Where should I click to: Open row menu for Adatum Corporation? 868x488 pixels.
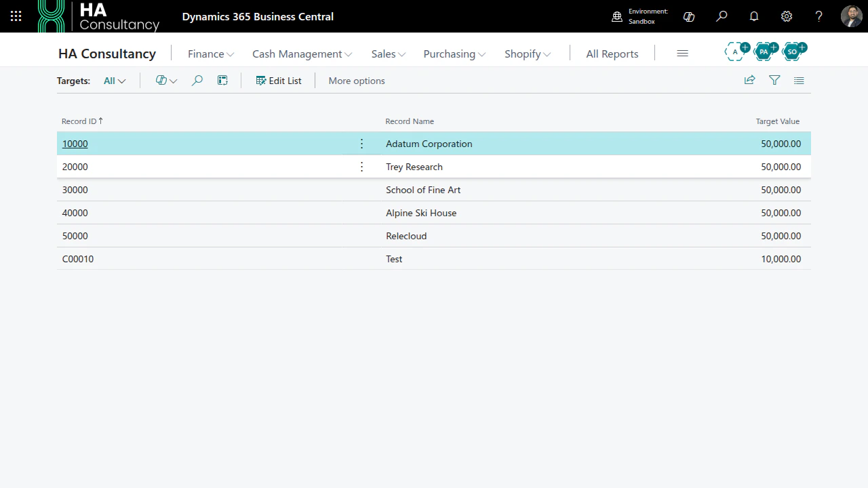pyautogui.click(x=361, y=144)
